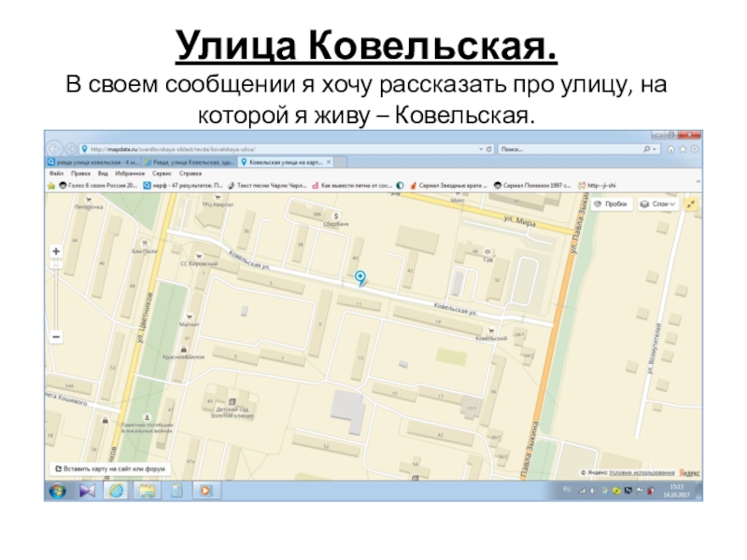Open the Избранное menu
Screen dimensions: 747x560
click(133, 174)
